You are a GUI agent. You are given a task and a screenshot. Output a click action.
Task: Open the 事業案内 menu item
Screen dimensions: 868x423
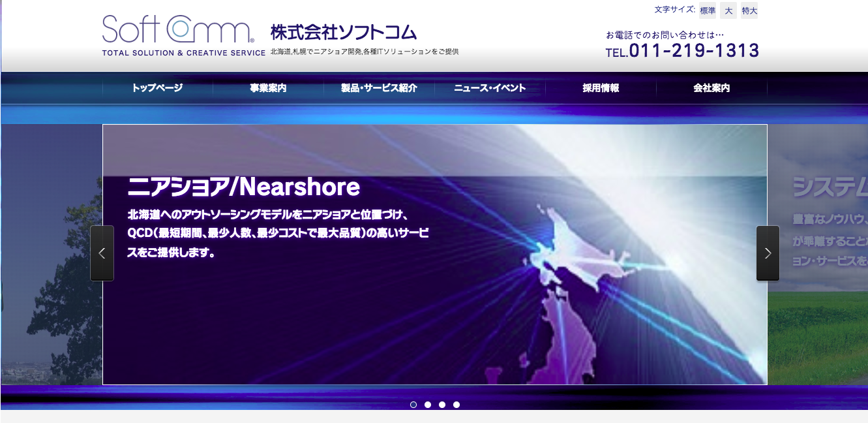tap(268, 88)
